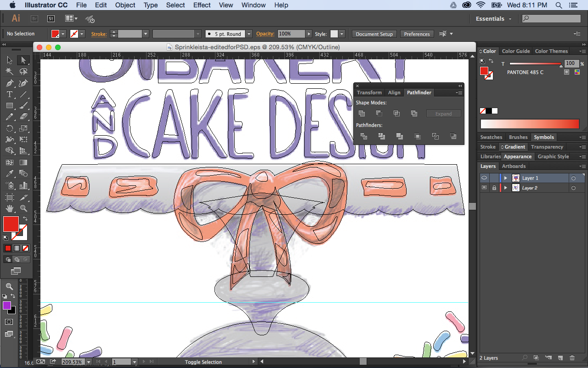Open the Object menu
The image size is (588, 368).
pos(125,5)
